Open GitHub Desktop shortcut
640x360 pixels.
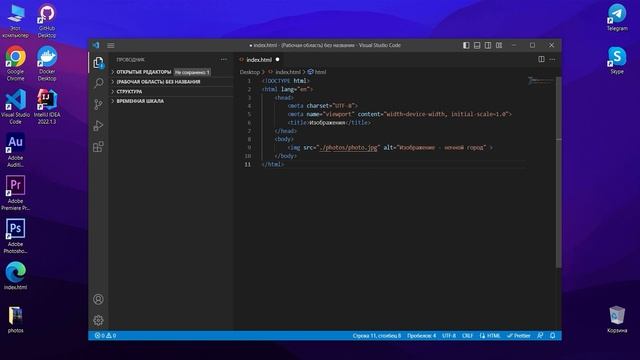[x=47, y=21]
